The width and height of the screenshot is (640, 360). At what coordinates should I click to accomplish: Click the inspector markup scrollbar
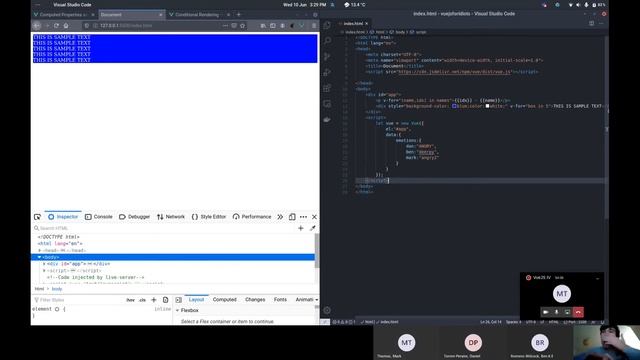point(317,251)
